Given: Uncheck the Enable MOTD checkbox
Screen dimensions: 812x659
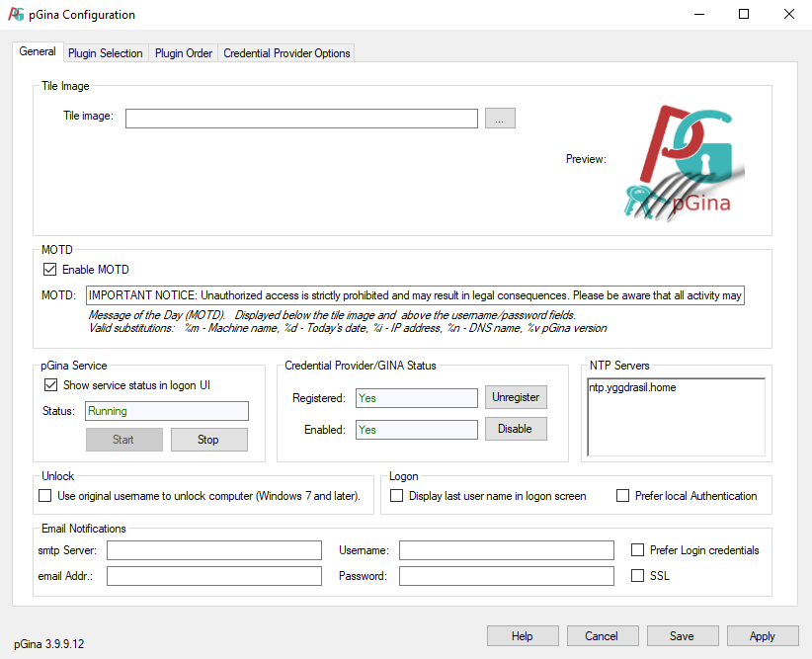Looking at the screenshot, I should click(x=49, y=270).
